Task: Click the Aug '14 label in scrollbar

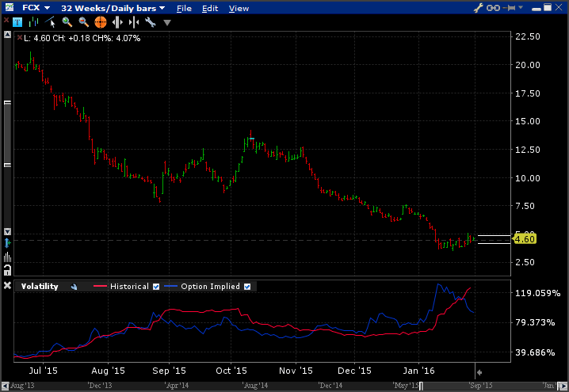Action: pyautogui.click(x=255, y=386)
